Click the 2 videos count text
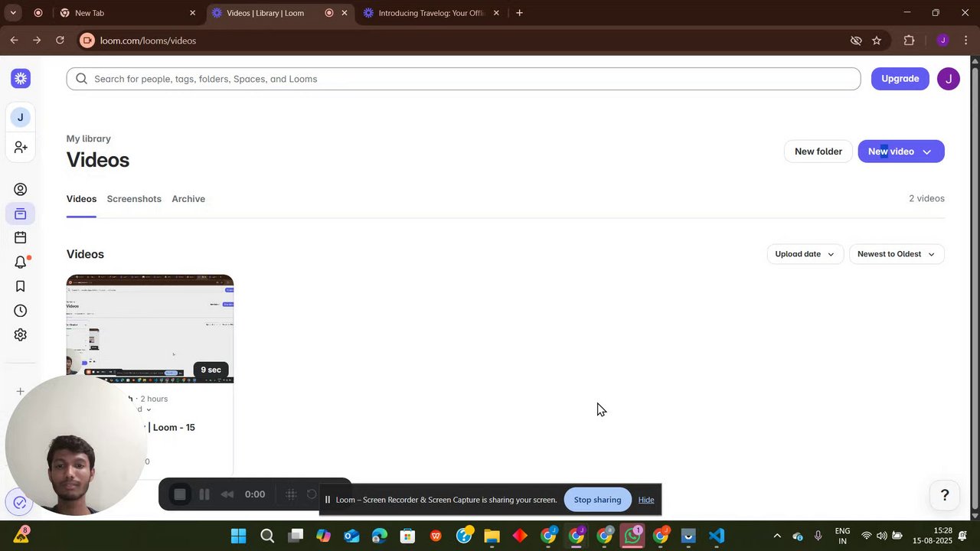Viewport: 980px width, 551px height. coord(926,198)
